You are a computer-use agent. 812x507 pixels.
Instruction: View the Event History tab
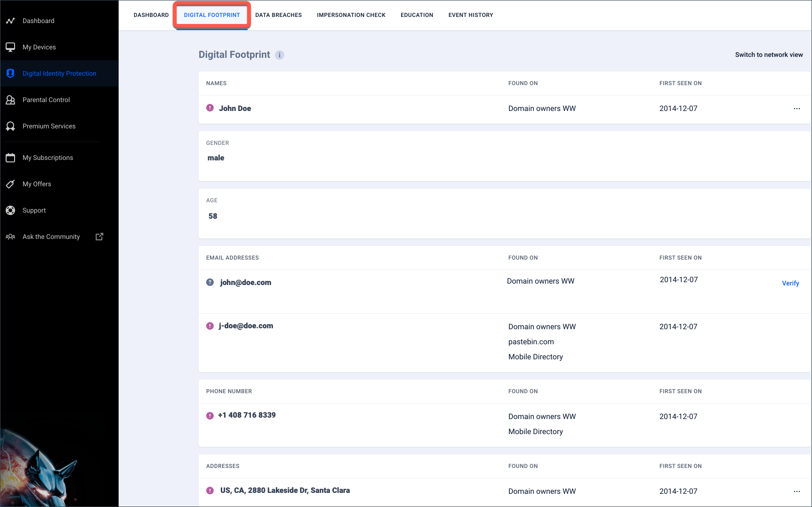click(471, 15)
